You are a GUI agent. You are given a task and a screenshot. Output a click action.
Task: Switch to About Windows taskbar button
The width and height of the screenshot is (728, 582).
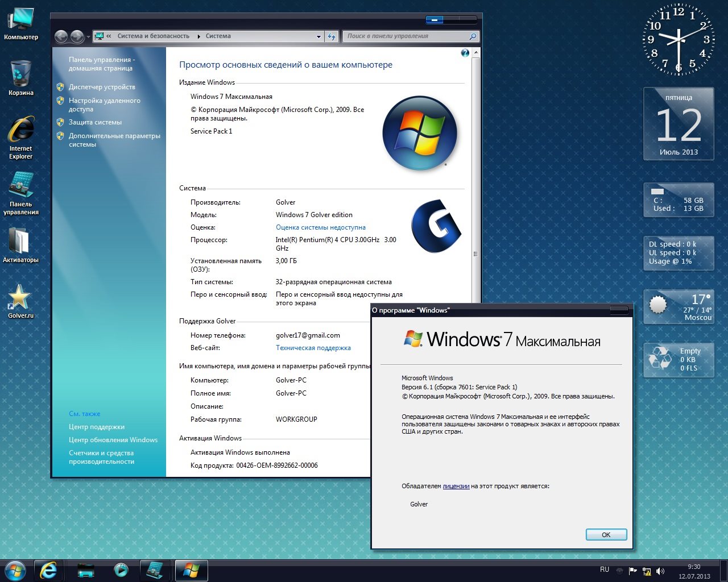(x=191, y=570)
